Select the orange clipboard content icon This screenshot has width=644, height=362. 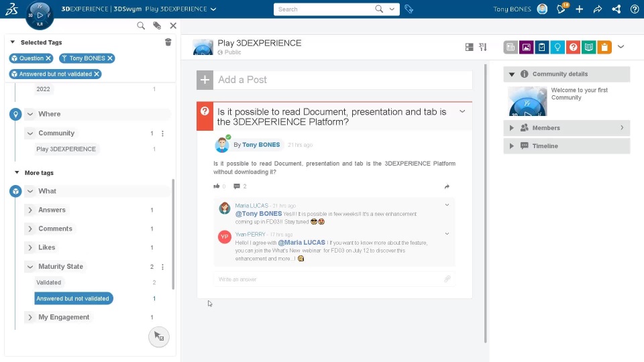604,47
